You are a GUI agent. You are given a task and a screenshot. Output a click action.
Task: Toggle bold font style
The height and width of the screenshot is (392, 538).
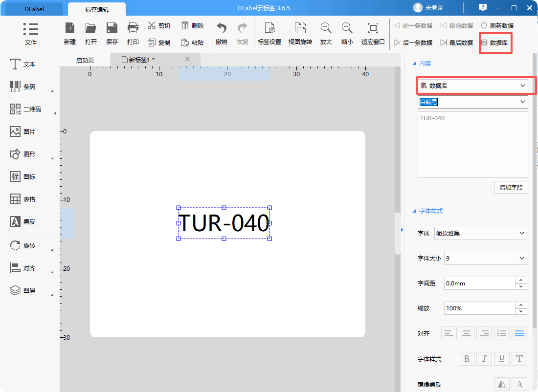click(466, 359)
